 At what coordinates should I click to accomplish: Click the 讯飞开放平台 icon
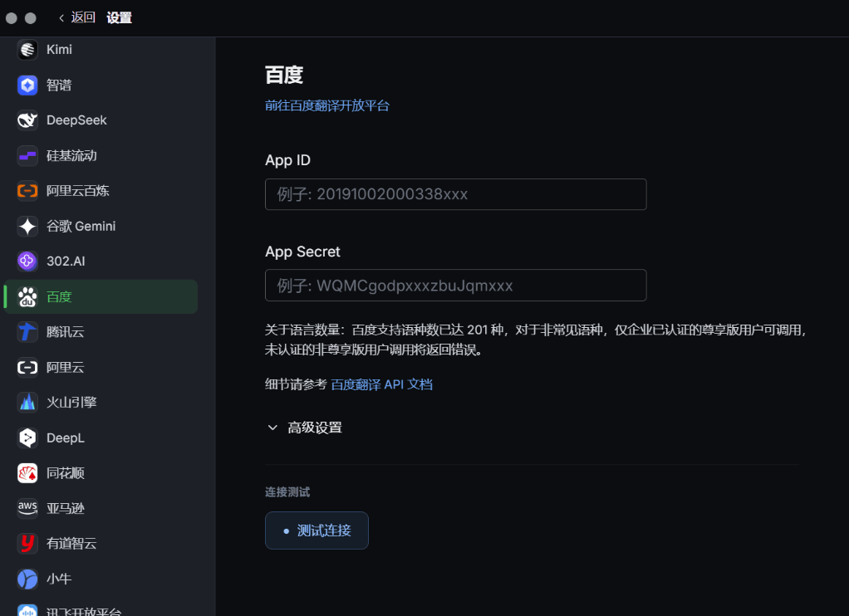coord(27,610)
